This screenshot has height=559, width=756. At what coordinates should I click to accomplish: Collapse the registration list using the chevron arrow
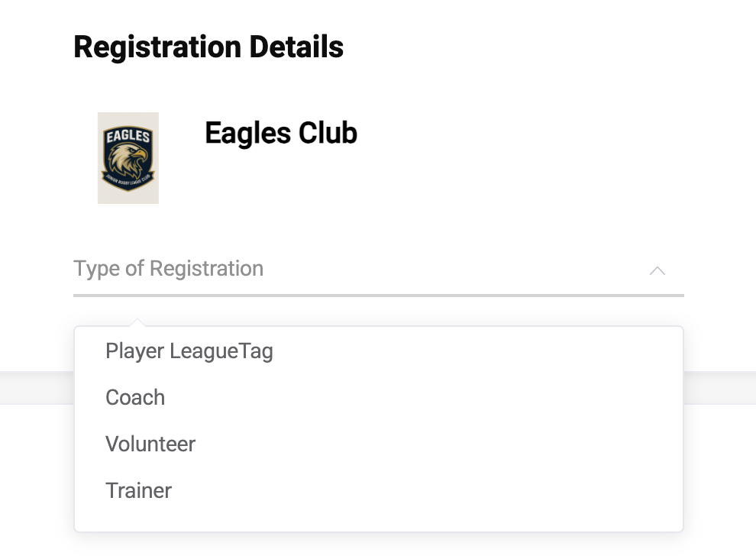click(x=657, y=270)
